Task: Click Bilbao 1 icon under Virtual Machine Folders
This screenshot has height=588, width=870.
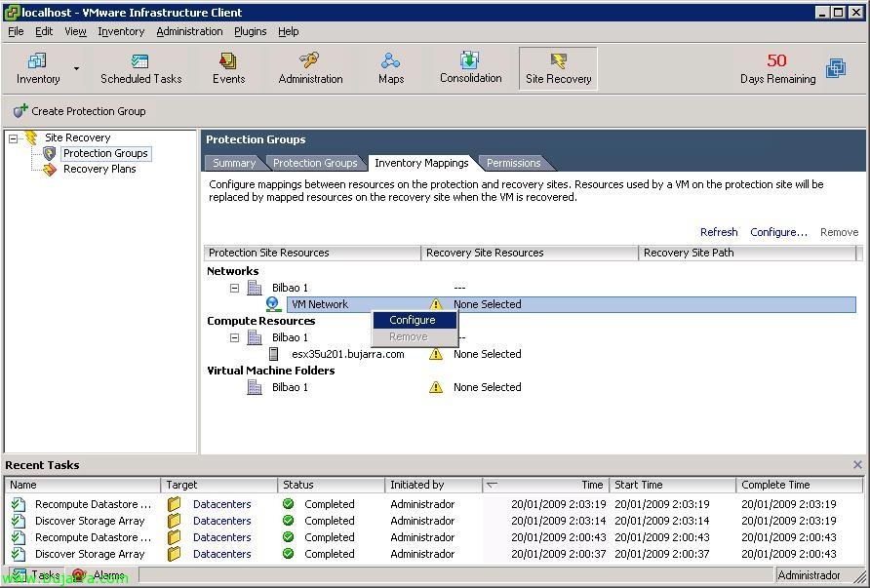Action: point(255,387)
